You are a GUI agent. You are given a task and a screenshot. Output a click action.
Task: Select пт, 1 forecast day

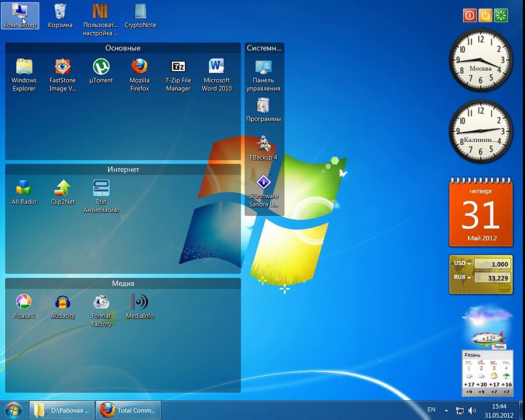(x=469, y=377)
